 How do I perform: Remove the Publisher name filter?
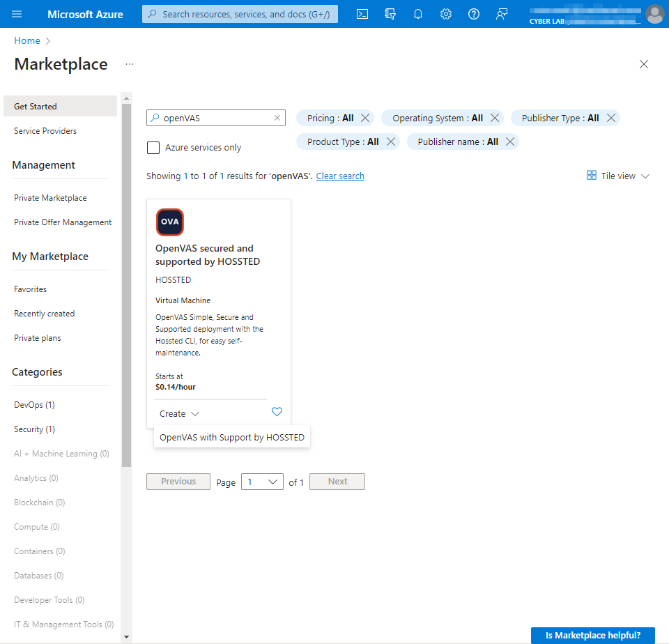coord(510,141)
